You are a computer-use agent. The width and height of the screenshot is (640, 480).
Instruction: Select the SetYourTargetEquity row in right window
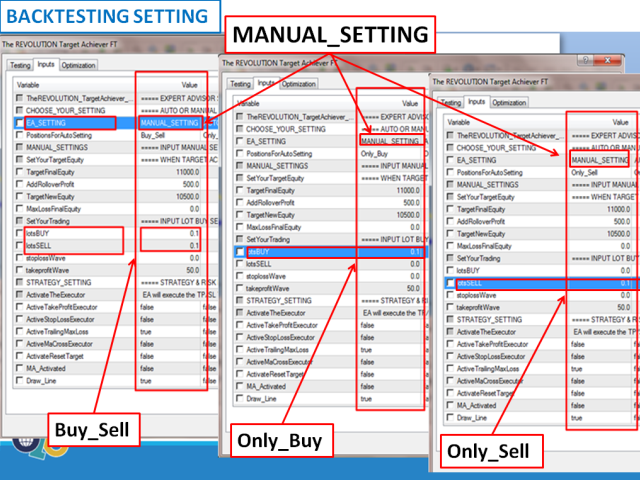[x=541, y=197]
